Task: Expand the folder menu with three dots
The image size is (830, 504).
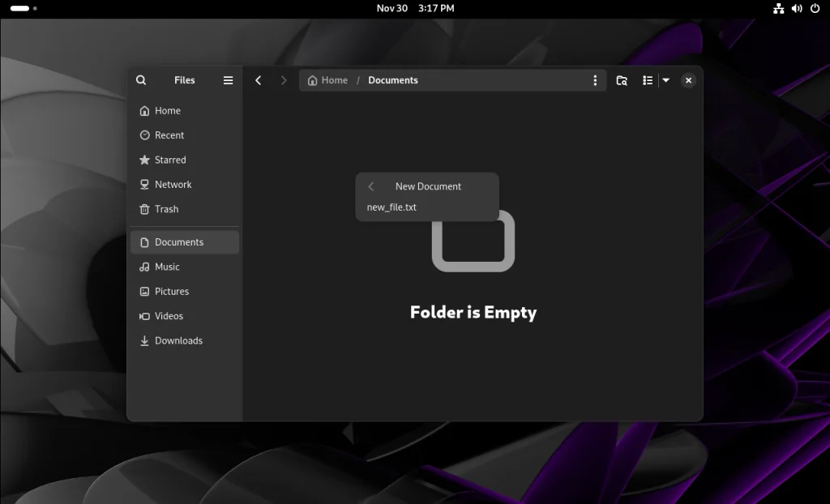Action: click(595, 80)
